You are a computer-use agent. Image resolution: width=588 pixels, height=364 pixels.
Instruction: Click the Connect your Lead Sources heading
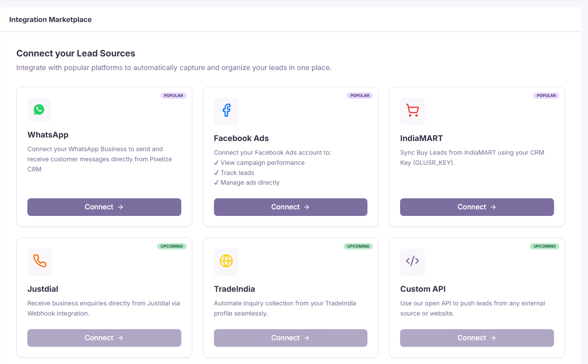[76, 54]
